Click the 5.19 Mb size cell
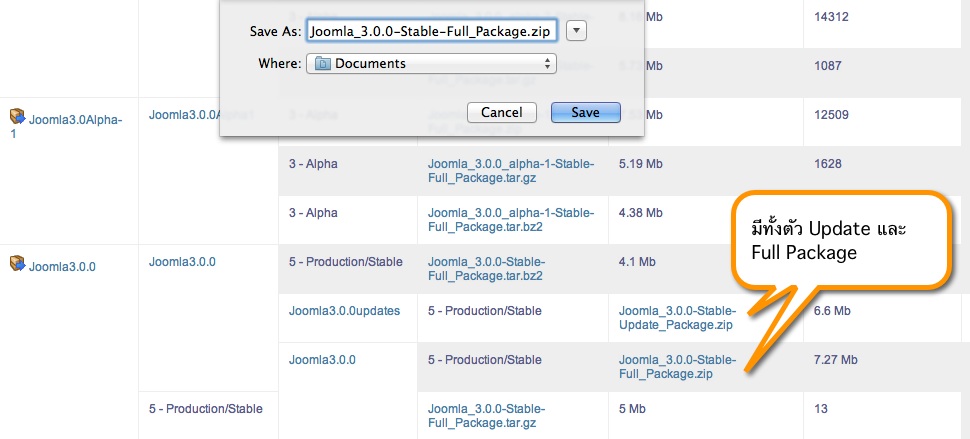 point(640,164)
